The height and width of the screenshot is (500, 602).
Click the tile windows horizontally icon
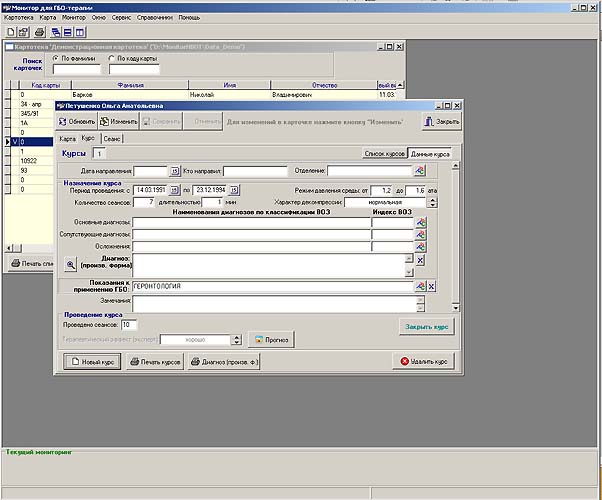(x=67, y=32)
